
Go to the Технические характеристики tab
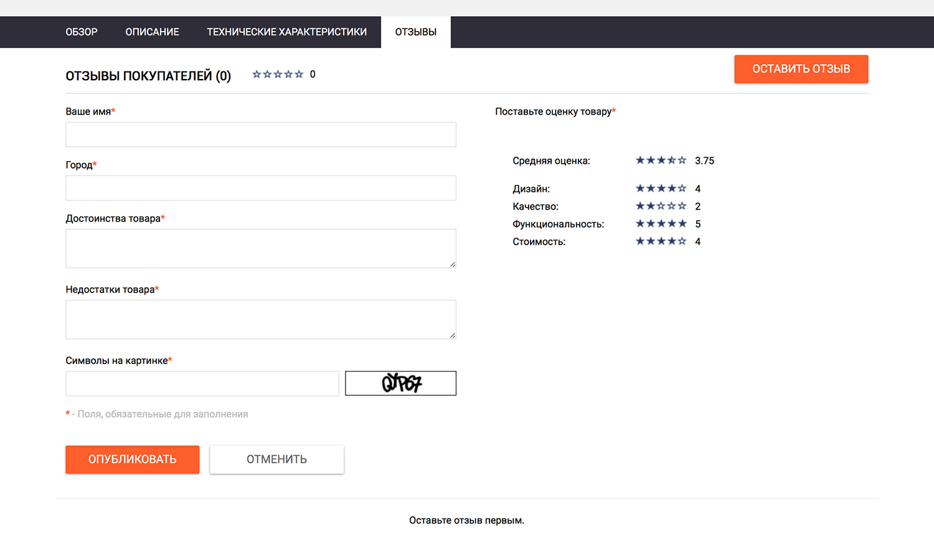[286, 32]
